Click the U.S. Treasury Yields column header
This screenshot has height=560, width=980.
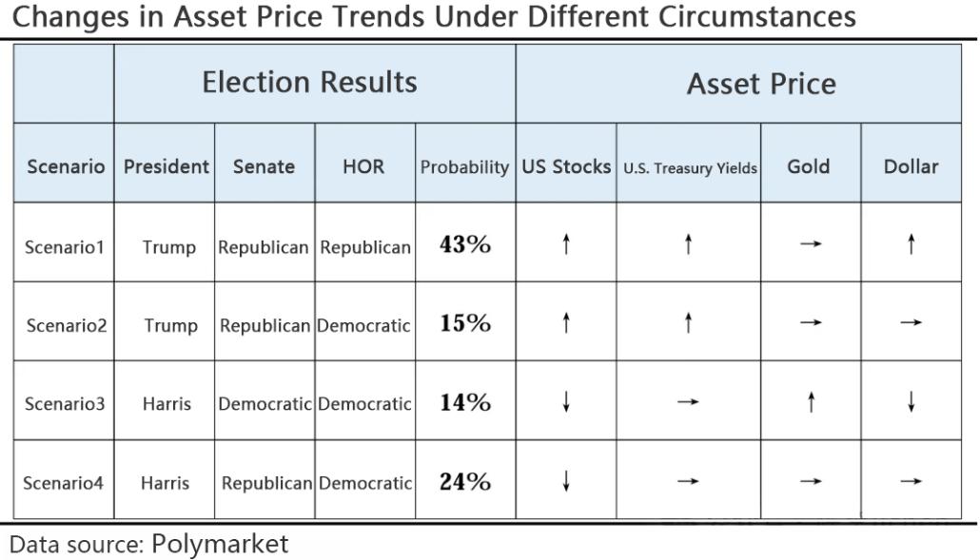(690, 168)
